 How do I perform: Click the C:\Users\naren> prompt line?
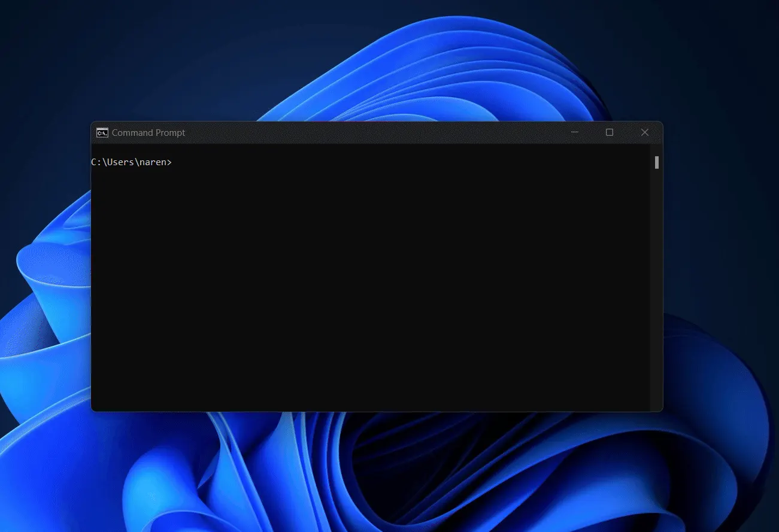point(131,162)
